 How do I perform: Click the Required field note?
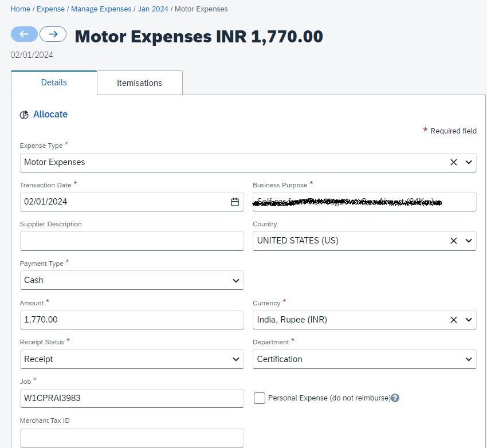click(450, 131)
